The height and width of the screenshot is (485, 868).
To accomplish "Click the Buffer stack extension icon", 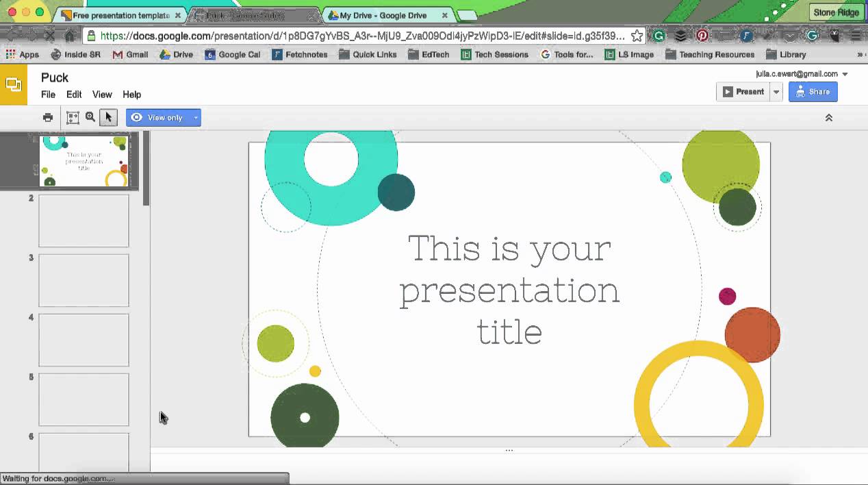I will 680,36.
